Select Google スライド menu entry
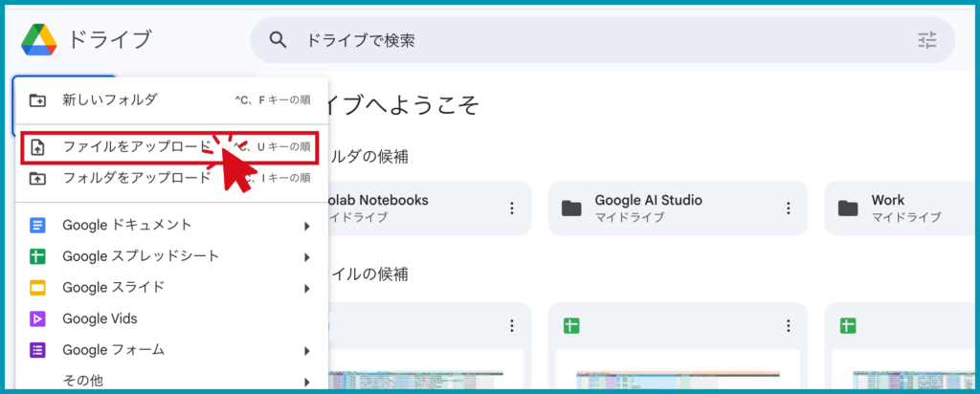This screenshot has height=394, width=980. coord(171,287)
